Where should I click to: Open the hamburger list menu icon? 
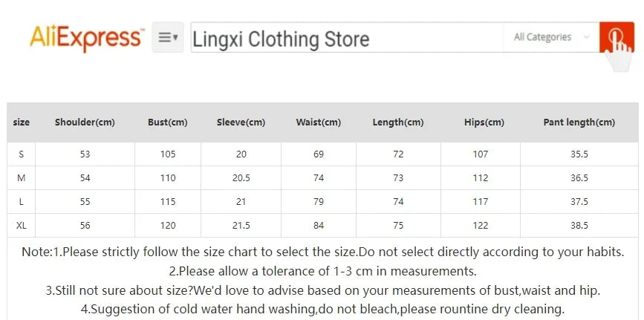[168, 37]
